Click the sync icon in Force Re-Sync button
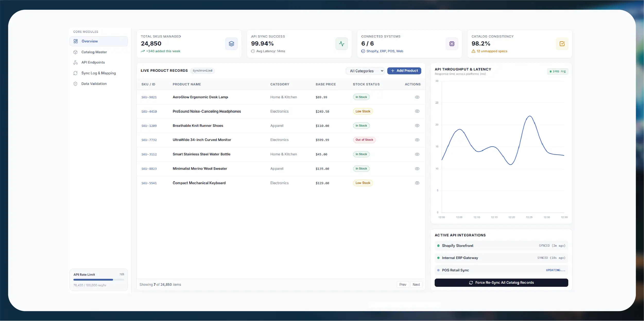The image size is (644, 321). 471,283
